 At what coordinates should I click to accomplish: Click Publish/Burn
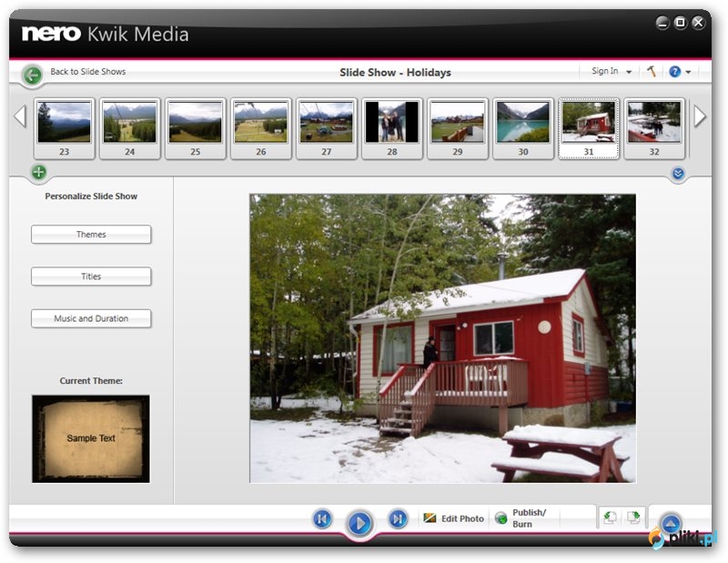(521, 518)
